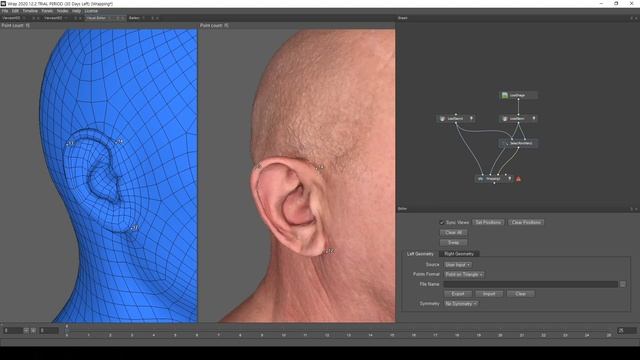Image resolution: width=640 pixels, height=360 pixels.
Task: Click frame 20 on the timeline
Action: click(500, 335)
